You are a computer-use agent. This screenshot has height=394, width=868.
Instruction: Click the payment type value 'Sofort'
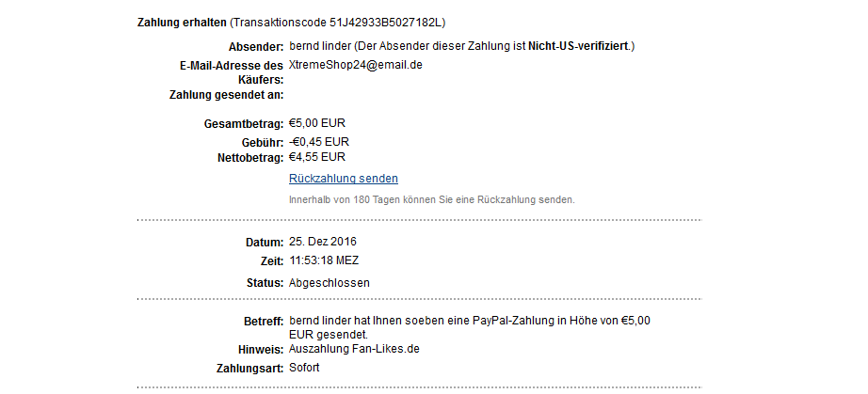pyautogui.click(x=305, y=368)
